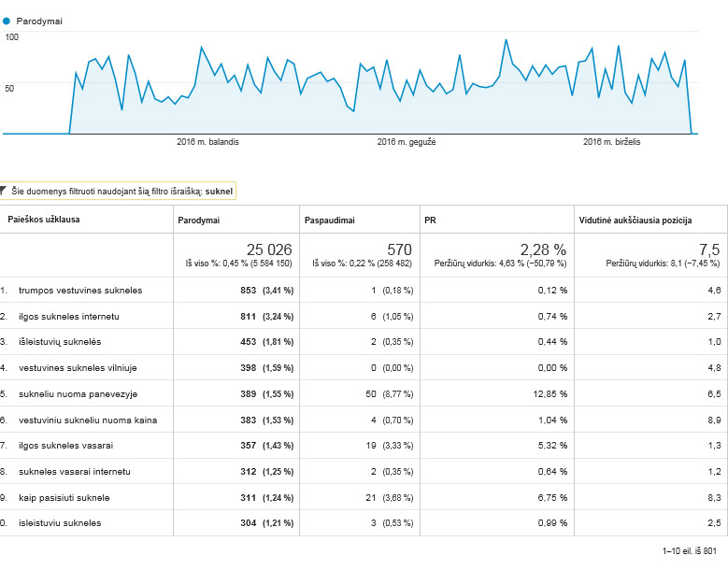The height and width of the screenshot is (584, 728).
Task: Select query sukneliu nuoma panevezyje
Action: point(78,393)
